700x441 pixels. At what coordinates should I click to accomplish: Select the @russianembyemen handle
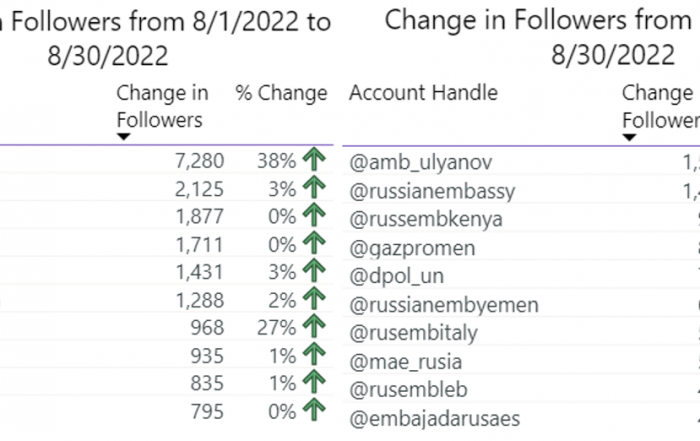click(x=444, y=305)
